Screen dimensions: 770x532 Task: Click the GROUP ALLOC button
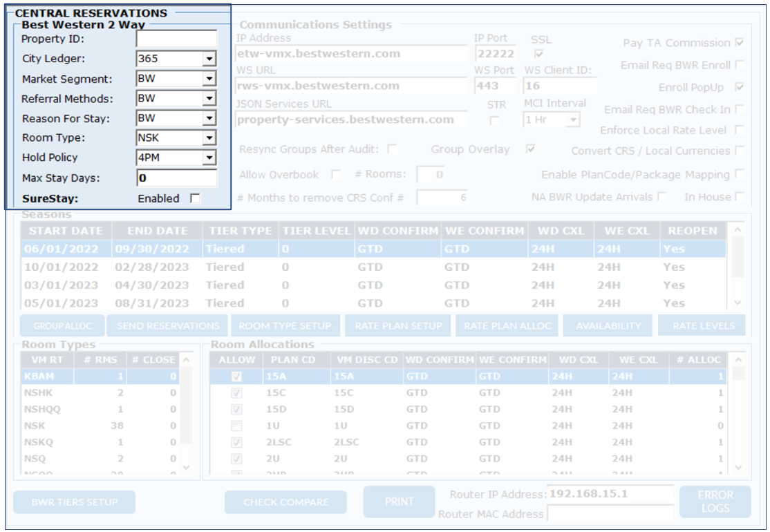pos(62,326)
